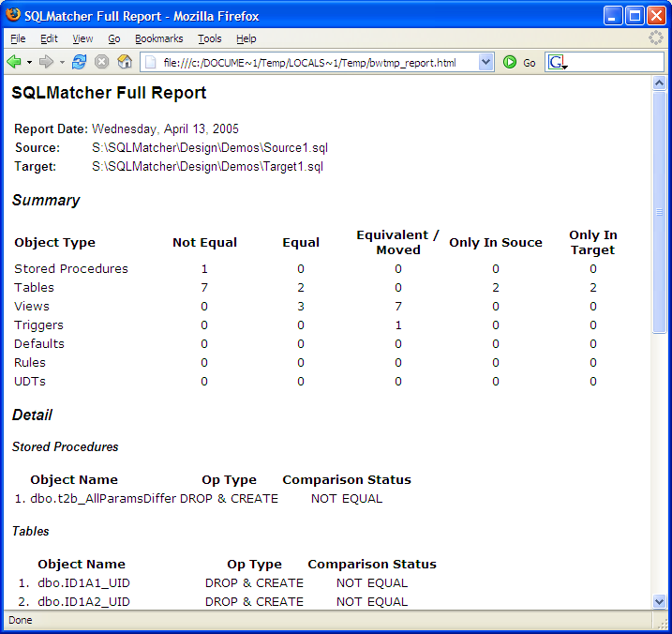672x634 pixels.
Task: Click the Views 'Equivalent / Moved' value 7
Action: coord(398,307)
